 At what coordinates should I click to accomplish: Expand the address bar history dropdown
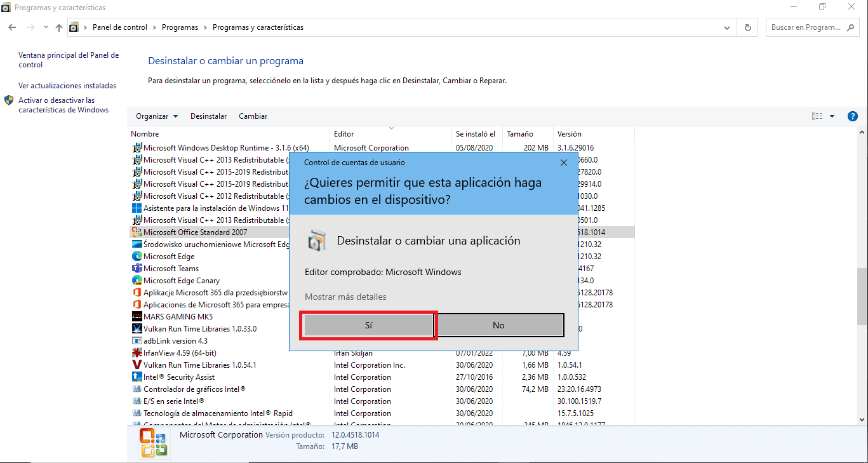tap(728, 27)
